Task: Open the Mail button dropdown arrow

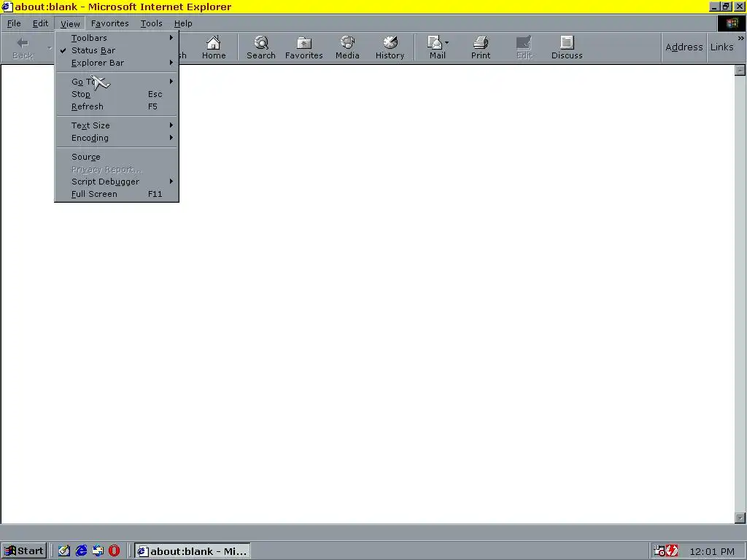Action: (x=446, y=43)
